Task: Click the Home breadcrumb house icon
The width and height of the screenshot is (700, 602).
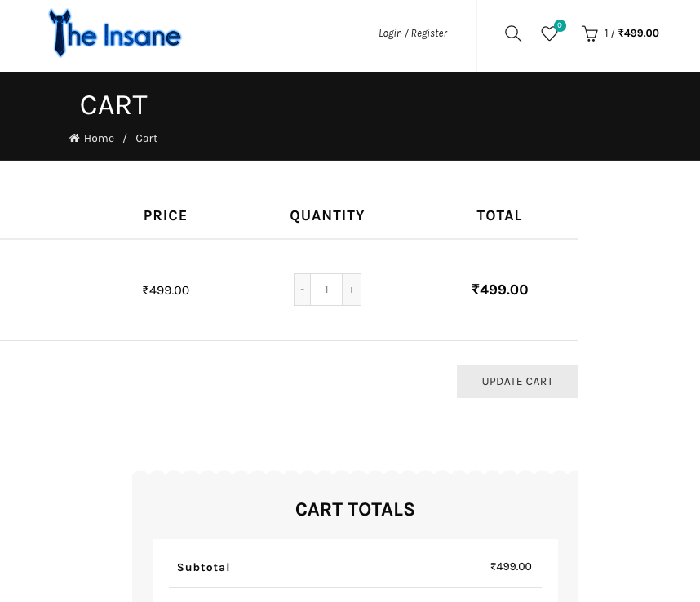Action: [74, 139]
